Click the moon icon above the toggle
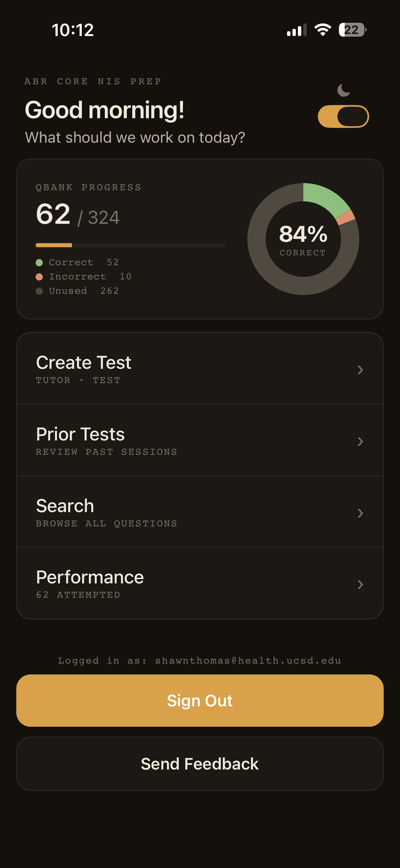Viewport: 400px width, 868px height. click(x=343, y=89)
